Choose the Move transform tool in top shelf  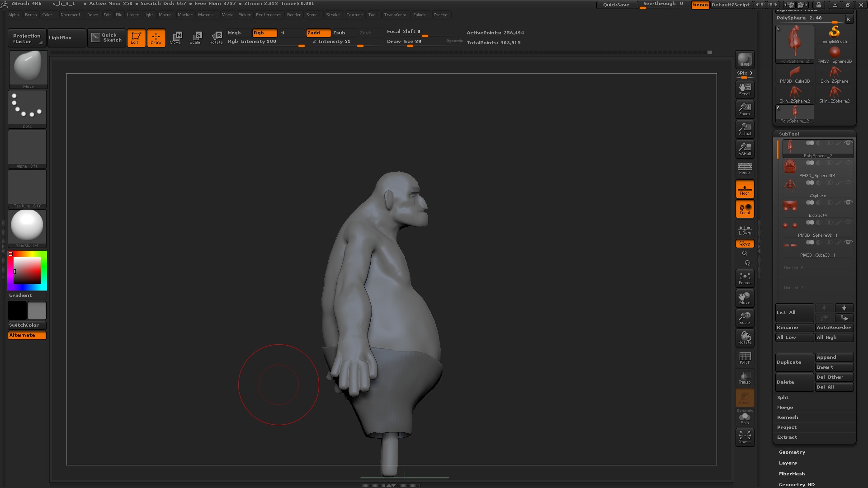pos(175,38)
